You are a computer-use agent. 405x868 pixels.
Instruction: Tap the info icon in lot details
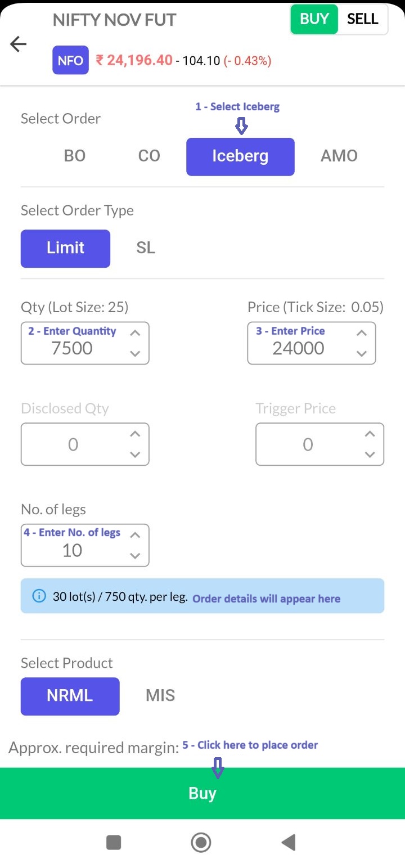[39, 596]
